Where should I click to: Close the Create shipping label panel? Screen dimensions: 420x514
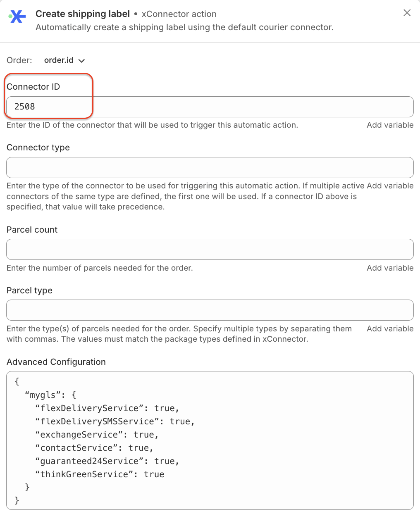tap(407, 13)
